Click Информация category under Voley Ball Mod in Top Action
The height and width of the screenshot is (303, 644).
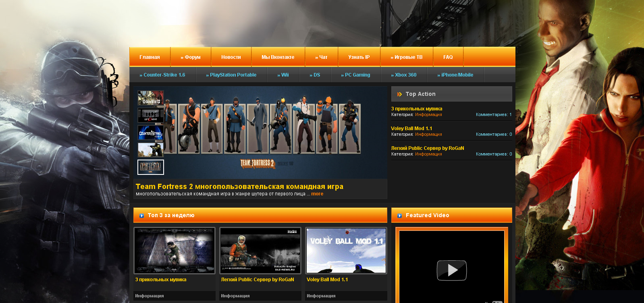tap(428, 135)
